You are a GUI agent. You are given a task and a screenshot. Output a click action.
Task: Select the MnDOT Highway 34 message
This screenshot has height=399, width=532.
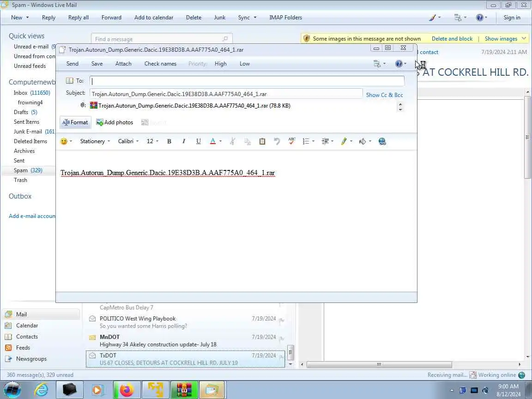(x=186, y=341)
